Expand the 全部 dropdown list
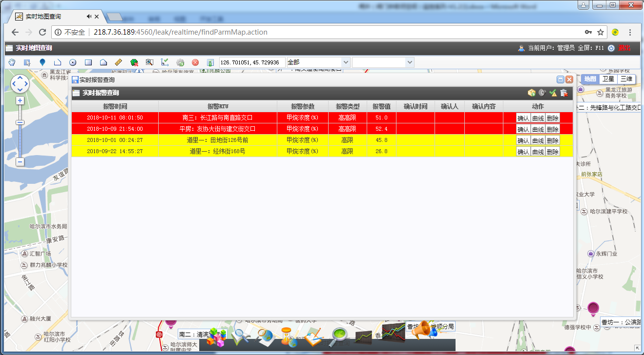644x355 pixels. [x=346, y=62]
